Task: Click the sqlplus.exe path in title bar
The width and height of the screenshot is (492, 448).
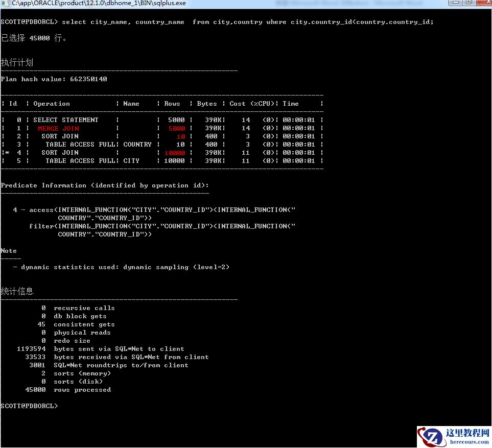Action: pyautogui.click(x=99, y=4)
